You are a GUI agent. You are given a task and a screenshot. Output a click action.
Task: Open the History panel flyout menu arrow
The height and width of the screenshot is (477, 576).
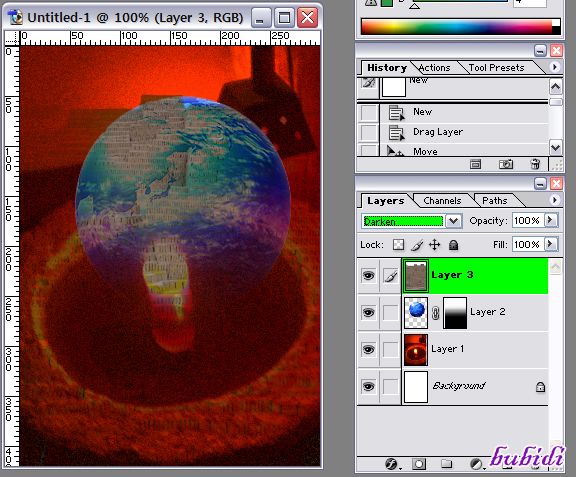[x=555, y=67]
